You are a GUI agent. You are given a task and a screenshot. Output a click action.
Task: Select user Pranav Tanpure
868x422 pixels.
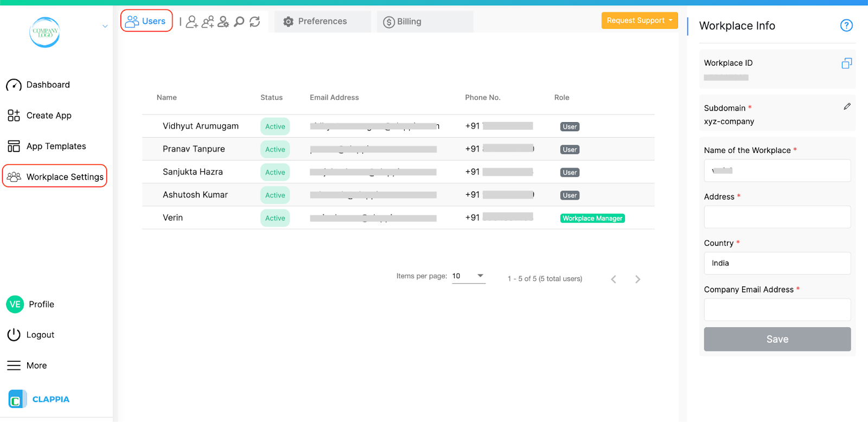pos(194,149)
